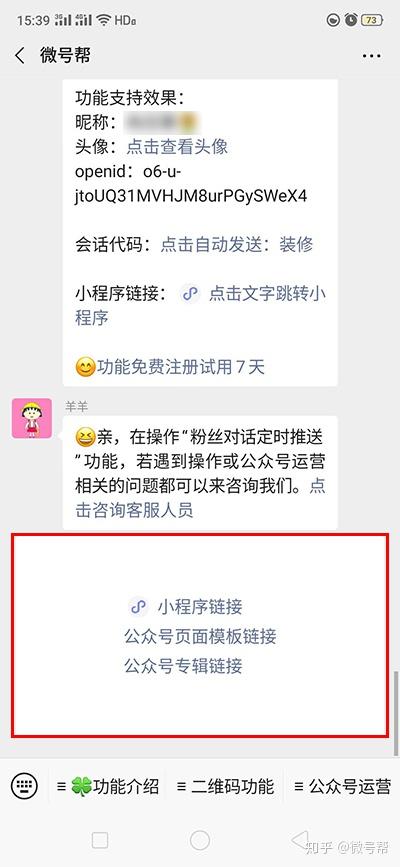Tap Android home circle button
400x867 pixels.
click(x=200, y=840)
